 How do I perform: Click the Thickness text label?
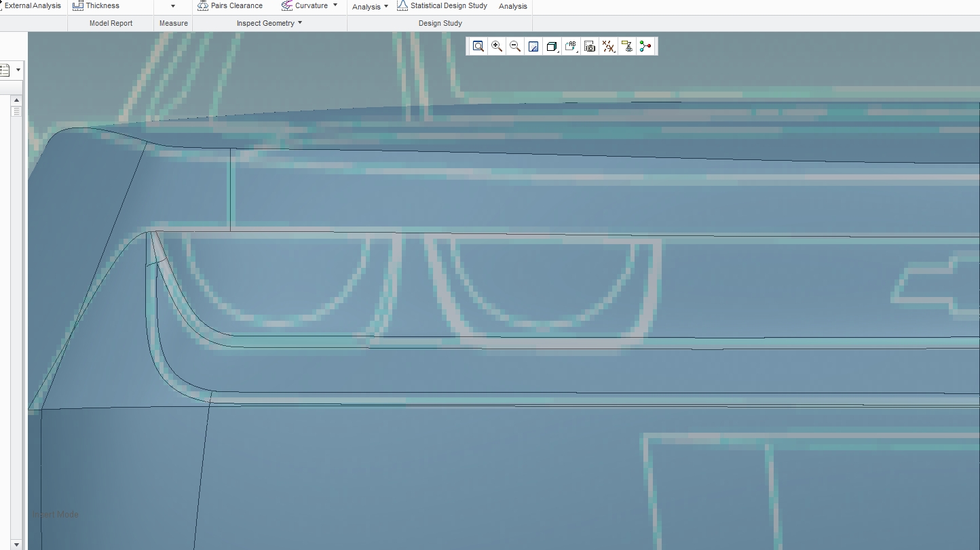pyautogui.click(x=102, y=5)
